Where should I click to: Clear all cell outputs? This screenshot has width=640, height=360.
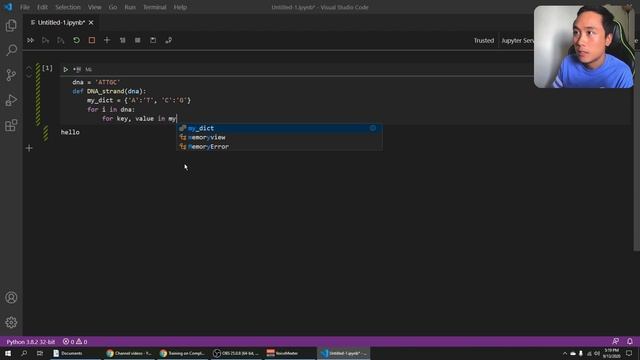coord(122,40)
